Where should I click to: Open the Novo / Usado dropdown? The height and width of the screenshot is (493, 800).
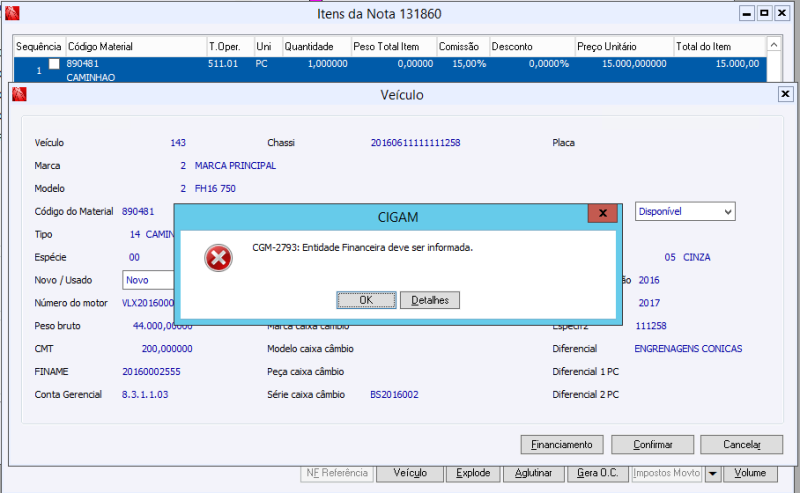[x=148, y=280]
